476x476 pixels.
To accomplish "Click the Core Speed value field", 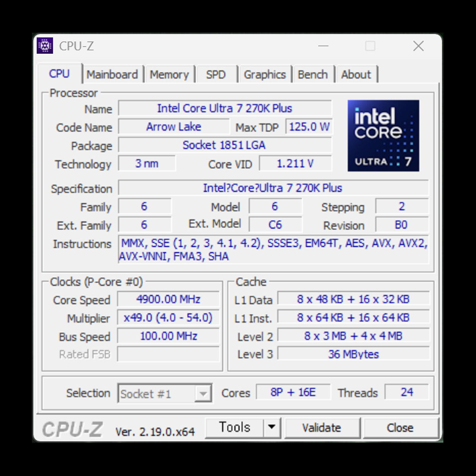I will (x=168, y=299).
